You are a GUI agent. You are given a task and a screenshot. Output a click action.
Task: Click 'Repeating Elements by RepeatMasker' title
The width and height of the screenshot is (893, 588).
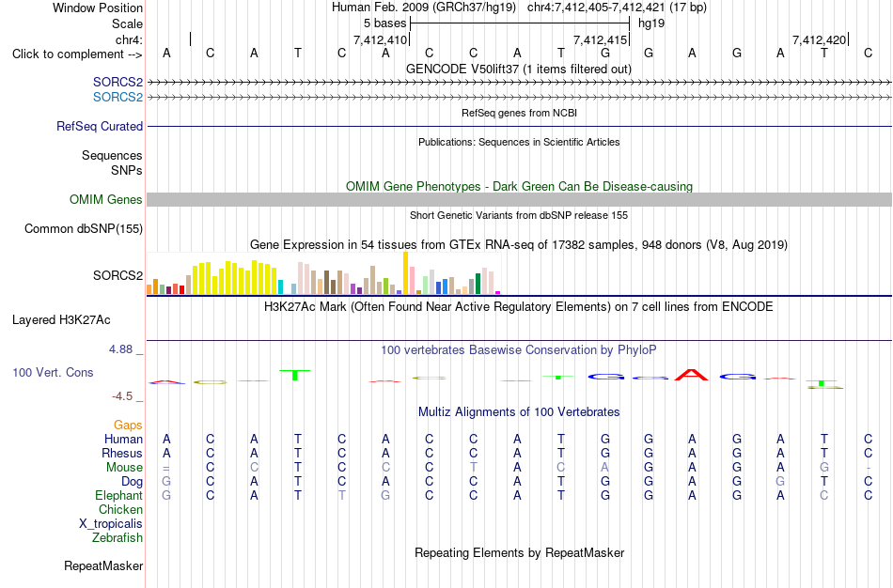tap(520, 553)
